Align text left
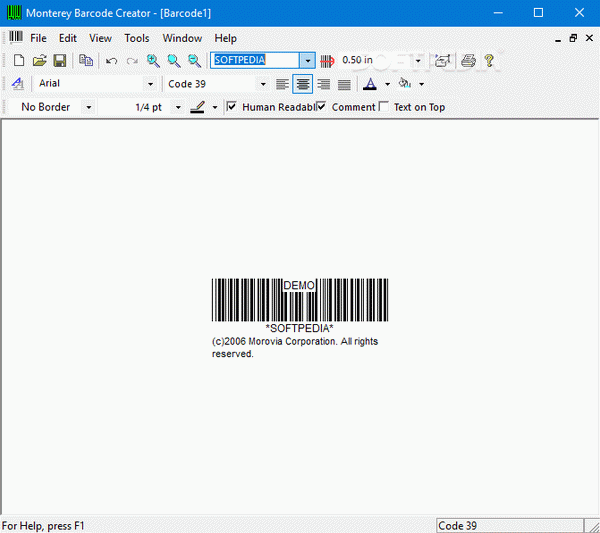This screenshot has width=600, height=533. tap(282, 84)
